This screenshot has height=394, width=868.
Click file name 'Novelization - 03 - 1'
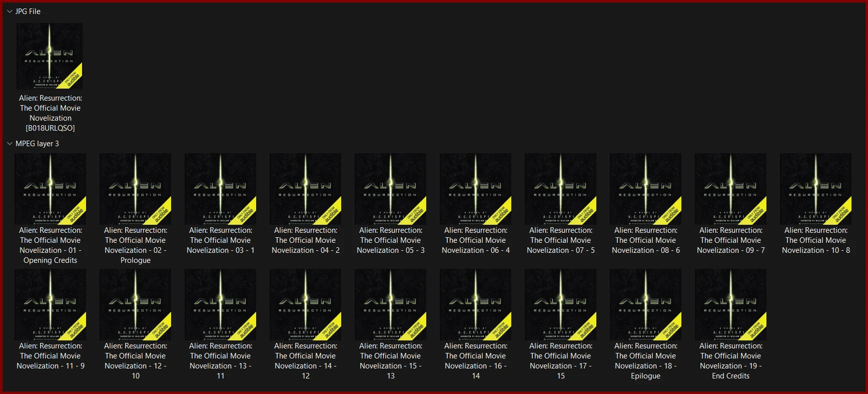221,240
